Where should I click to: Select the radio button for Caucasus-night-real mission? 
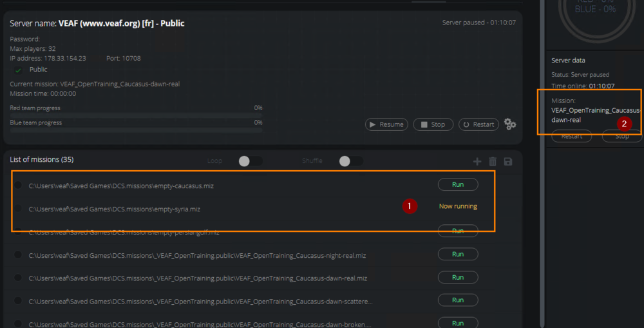pos(18,255)
